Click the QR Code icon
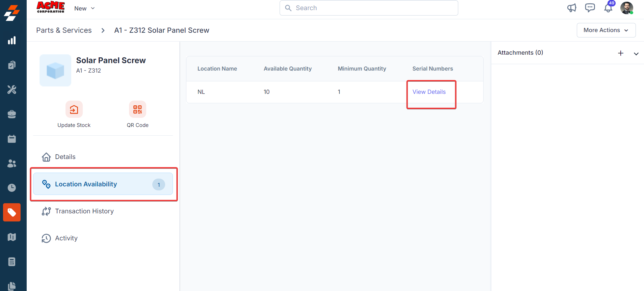Viewport: 644px width, 291px height. (x=137, y=109)
